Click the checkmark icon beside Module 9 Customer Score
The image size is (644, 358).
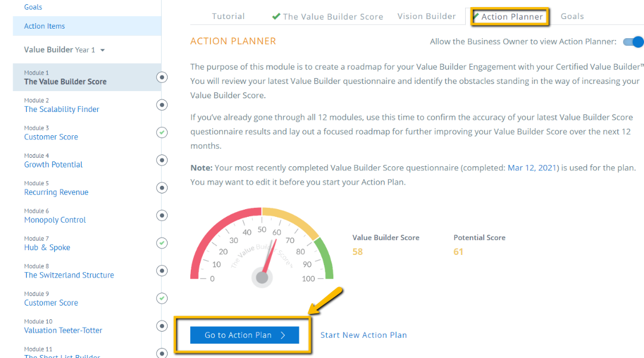click(162, 298)
